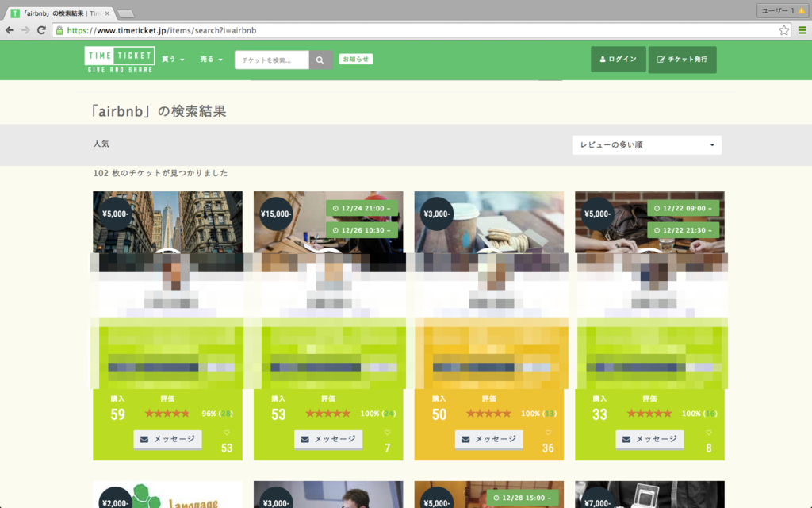The image size is (812, 508).
Task: Click star rating showing 96% (28)
Action: pos(167,413)
